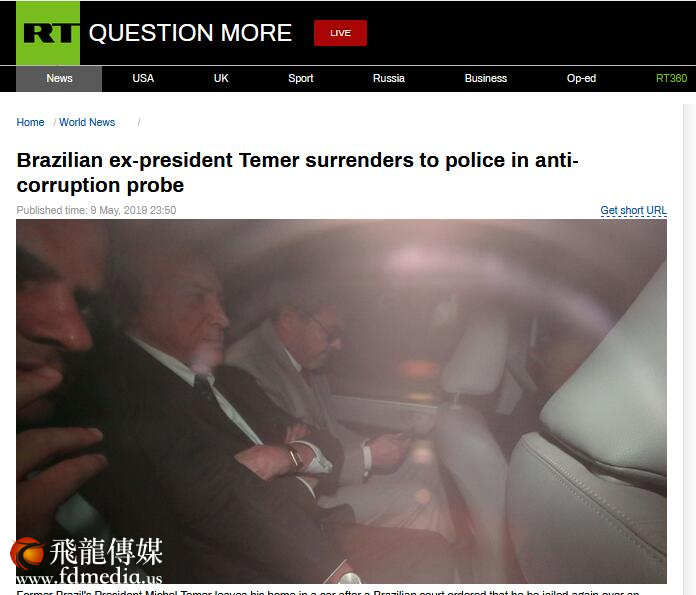This screenshot has width=696, height=595.
Task: Open the Temer car article photo
Action: click(x=341, y=401)
